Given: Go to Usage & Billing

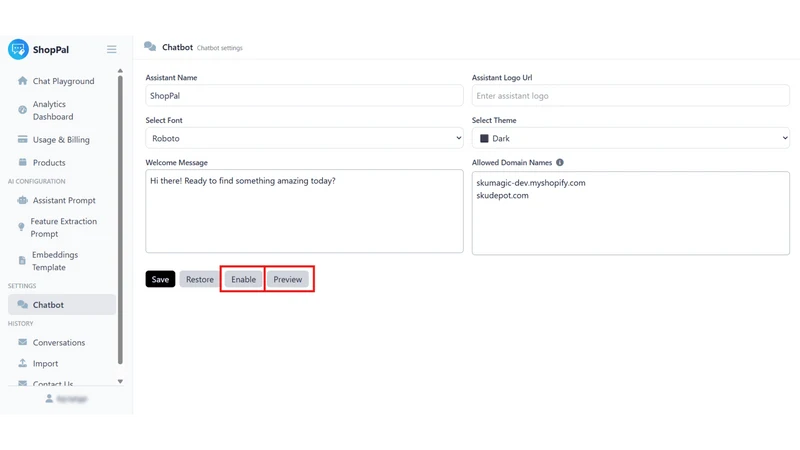Looking at the screenshot, I should click(x=62, y=139).
